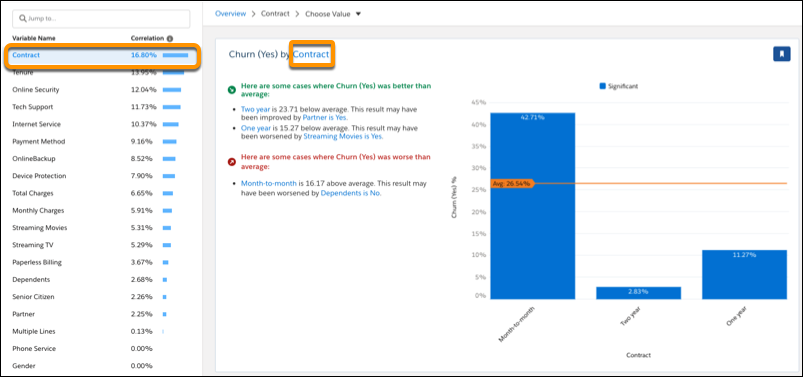Click the 13.95% correlation value
Viewport: 803px width, 377px height.
[x=144, y=73]
